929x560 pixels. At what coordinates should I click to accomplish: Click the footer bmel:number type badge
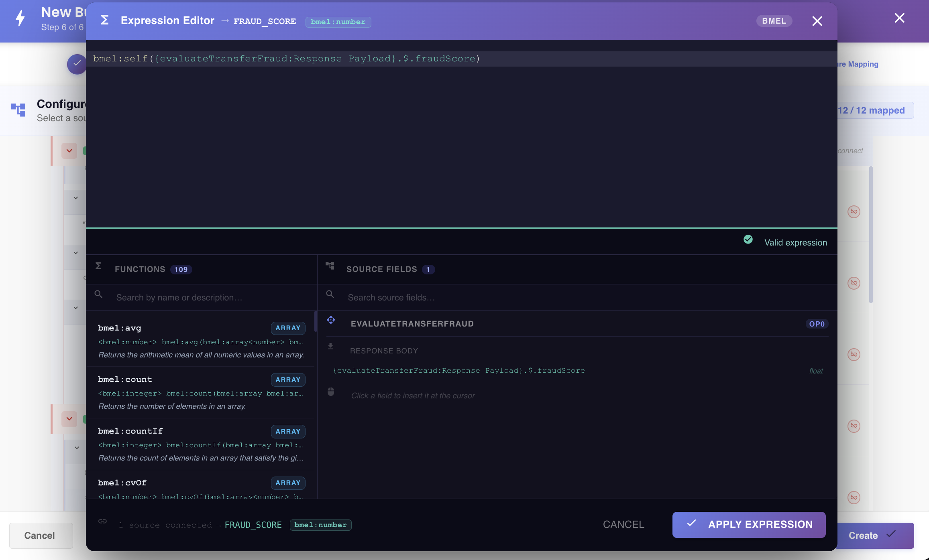coord(320,525)
